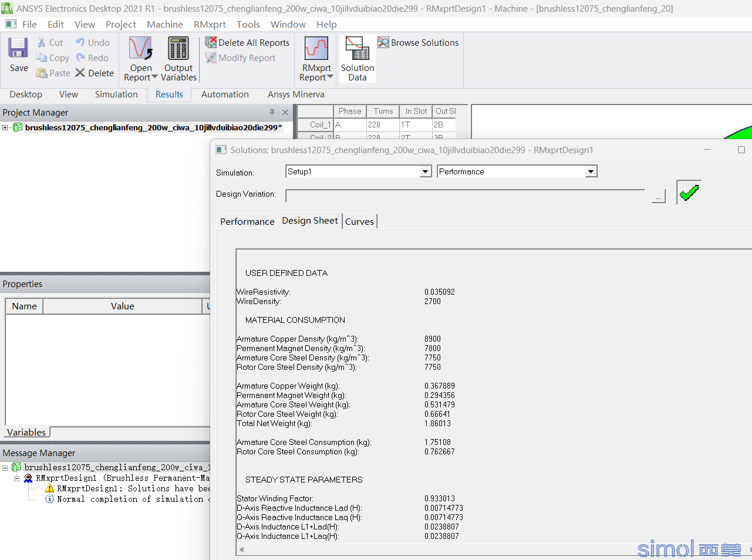Click the Coil_1 row header

pos(316,124)
